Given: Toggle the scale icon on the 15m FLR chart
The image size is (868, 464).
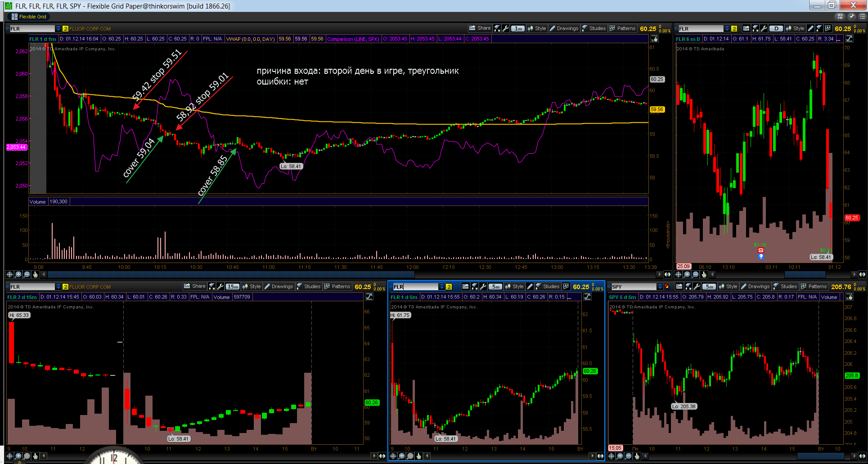Looking at the screenshot, I should coord(369,297).
